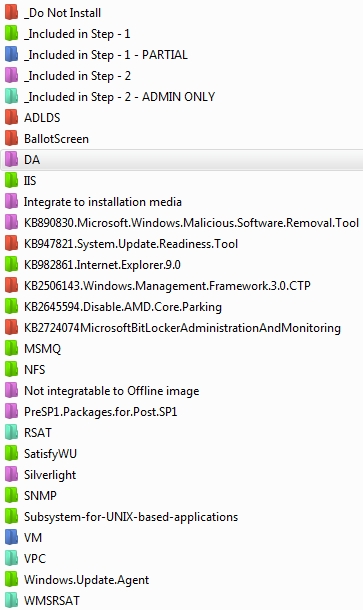Select 'Integrate to installation media' folder name

103,202
